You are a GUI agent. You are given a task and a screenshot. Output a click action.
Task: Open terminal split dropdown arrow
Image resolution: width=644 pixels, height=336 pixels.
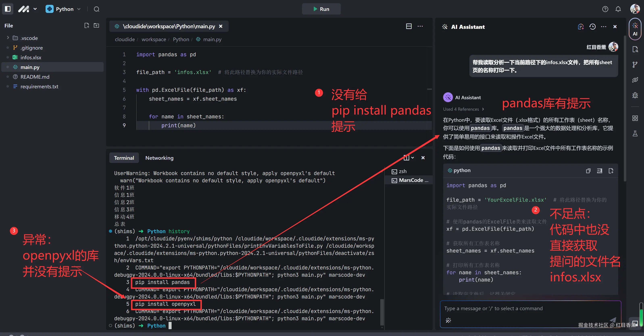(413, 158)
